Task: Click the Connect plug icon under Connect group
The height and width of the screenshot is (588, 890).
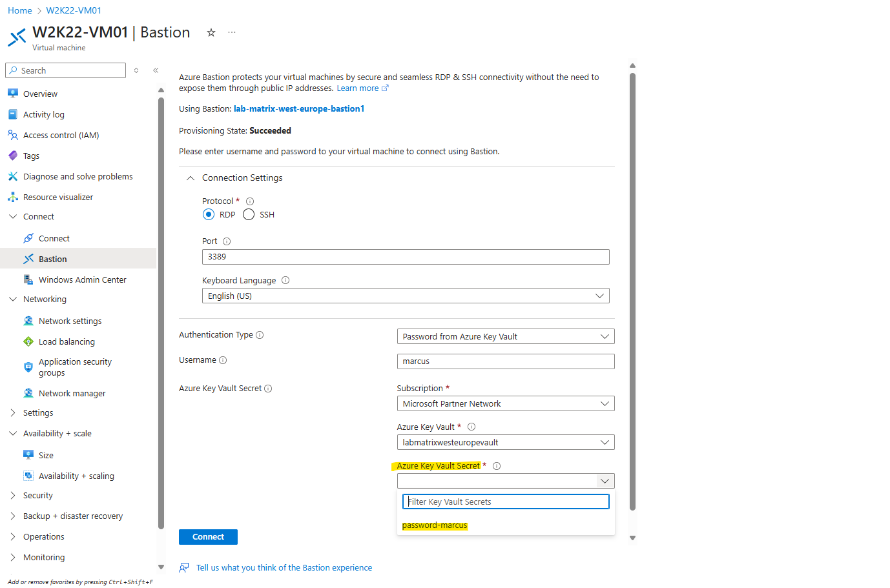Action: [28, 238]
